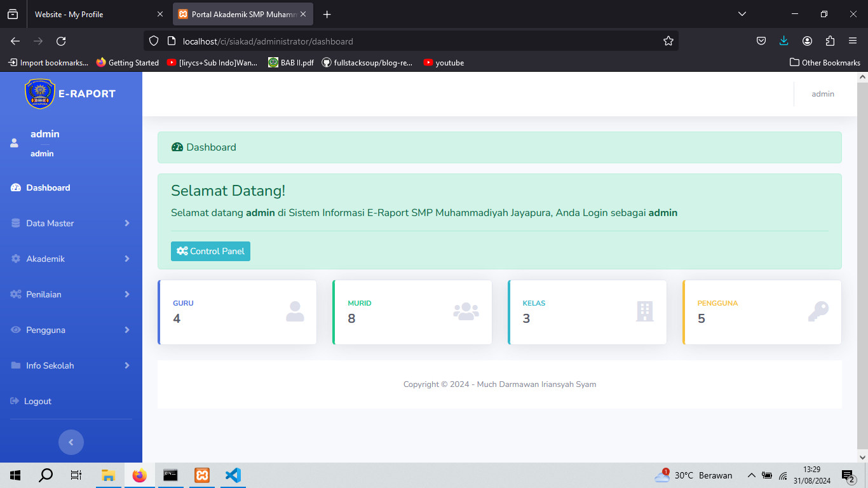868x488 pixels.
Task: Open the Akademik gear icon
Action: point(14,259)
